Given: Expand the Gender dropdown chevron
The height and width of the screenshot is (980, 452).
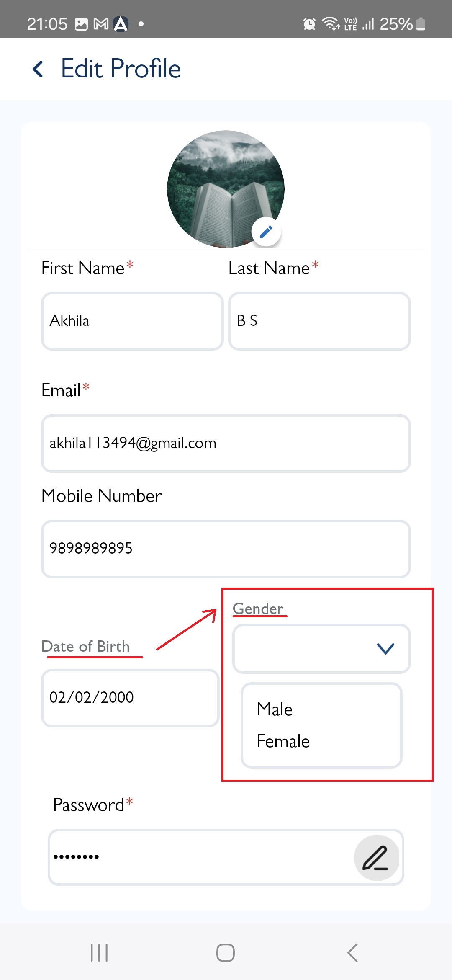Looking at the screenshot, I should (x=385, y=649).
